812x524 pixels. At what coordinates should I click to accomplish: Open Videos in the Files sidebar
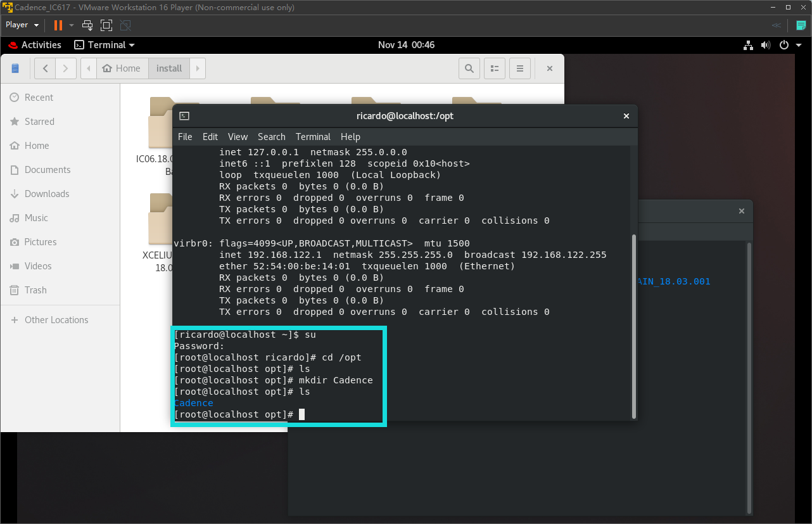(x=60, y=266)
